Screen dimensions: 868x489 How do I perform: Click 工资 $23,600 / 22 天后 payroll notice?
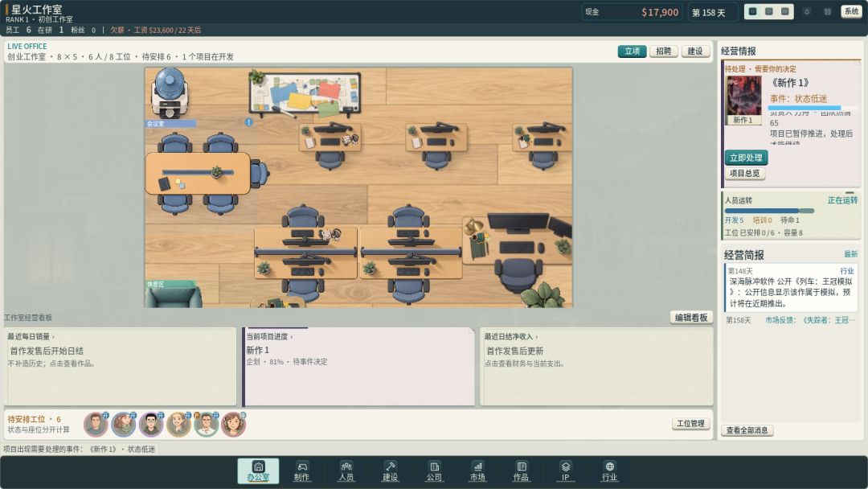click(167, 30)
